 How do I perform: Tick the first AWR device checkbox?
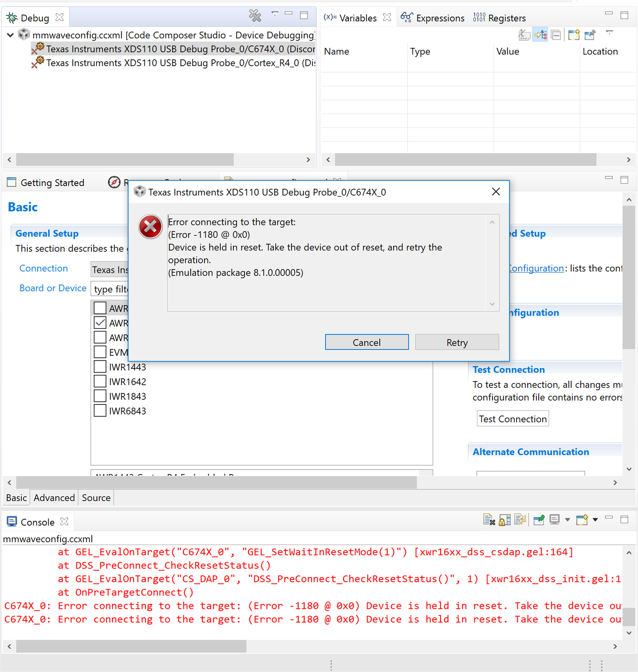[100, 308]
